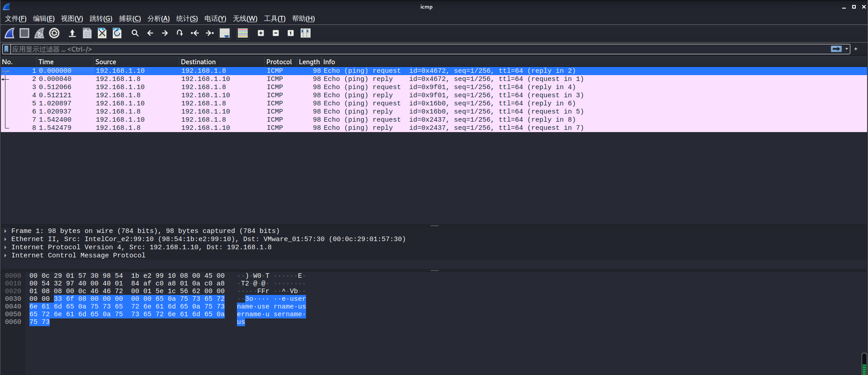Open the 捕获(C) menu

click(130, 19)
